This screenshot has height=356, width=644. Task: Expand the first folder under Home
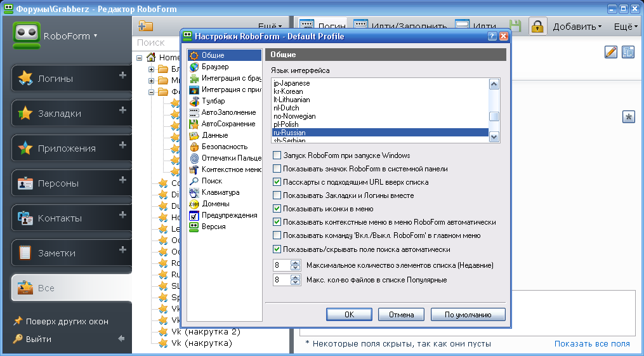[x=151, y=69]
